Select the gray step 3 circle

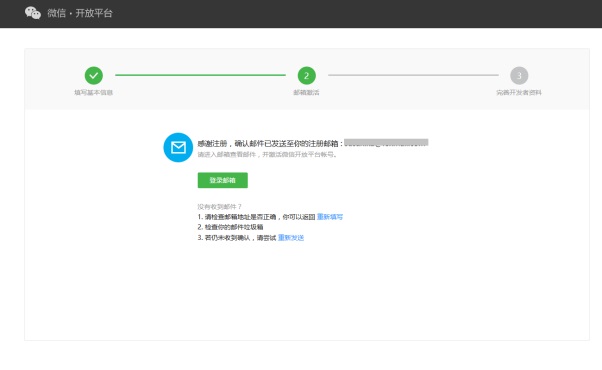click(519, 76)
